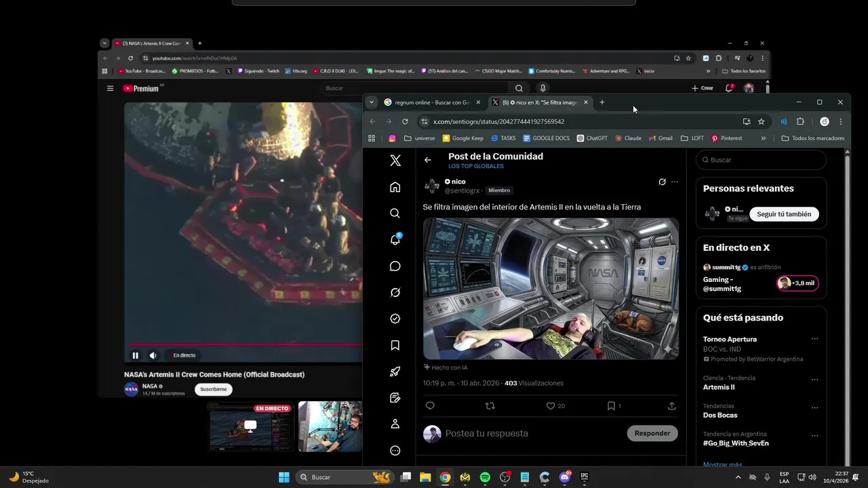Open ChatGPT bookmark
This screenshot has height=488, width=868.
pyautogui.click(x=592, y=138)
